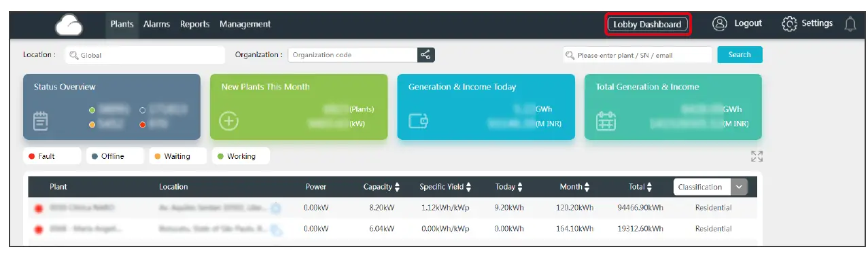868x256 pixels.
Task: Click Residential in the 6.04kW row
Action: [x=713, y=230]
